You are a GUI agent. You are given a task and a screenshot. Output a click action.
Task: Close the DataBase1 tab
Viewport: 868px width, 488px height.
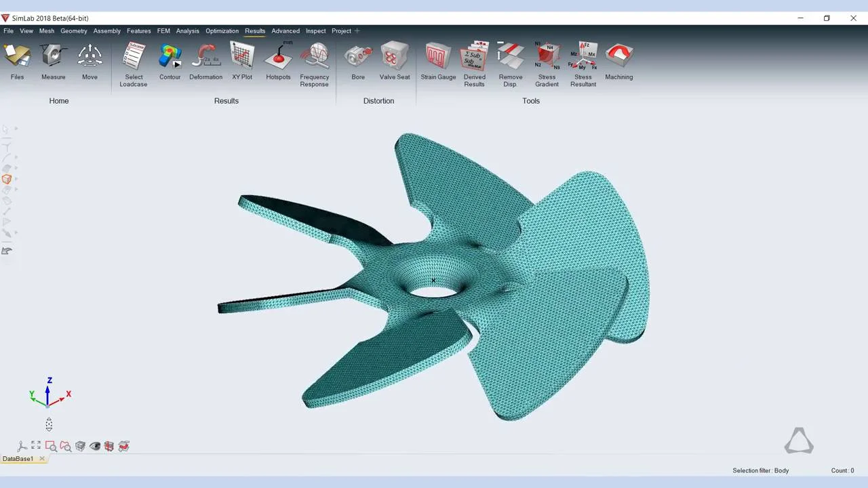coord(41,459)
